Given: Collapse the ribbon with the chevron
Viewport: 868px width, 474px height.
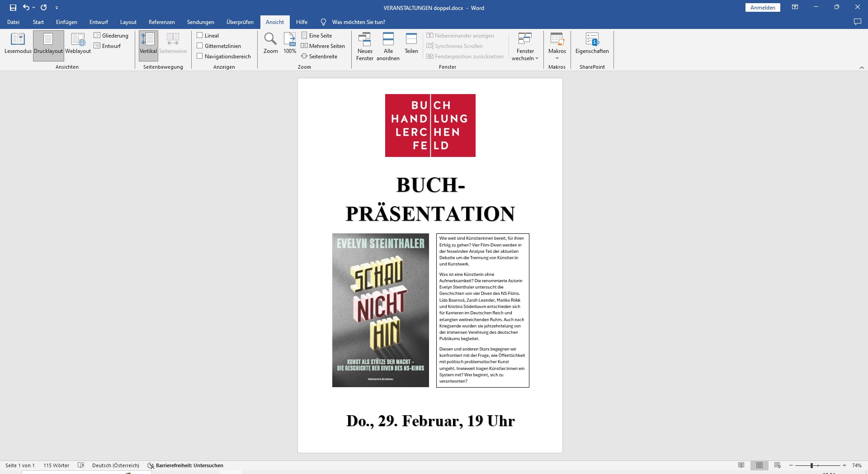Looking at the screenshot, I should coord(862,67).
